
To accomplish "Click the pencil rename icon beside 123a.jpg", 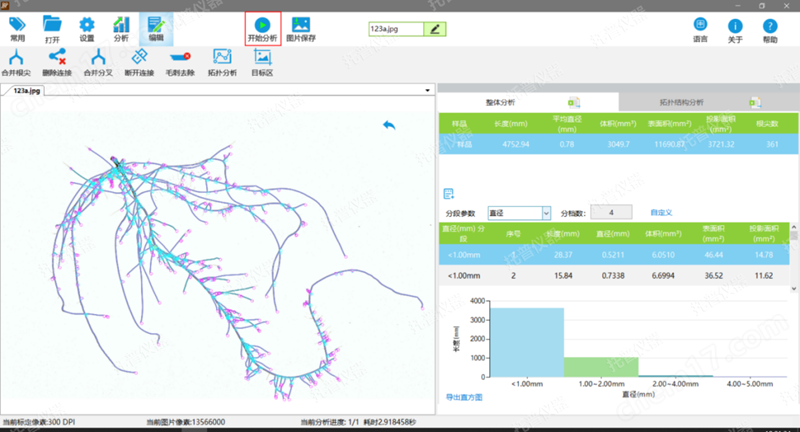I will pos(435,29).
